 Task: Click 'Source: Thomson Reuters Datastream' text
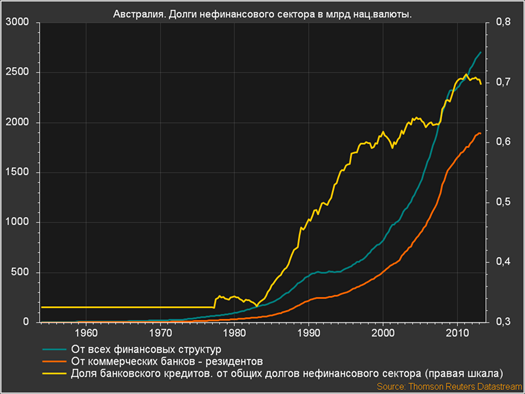pyautogui.click(x=449, y=387)
